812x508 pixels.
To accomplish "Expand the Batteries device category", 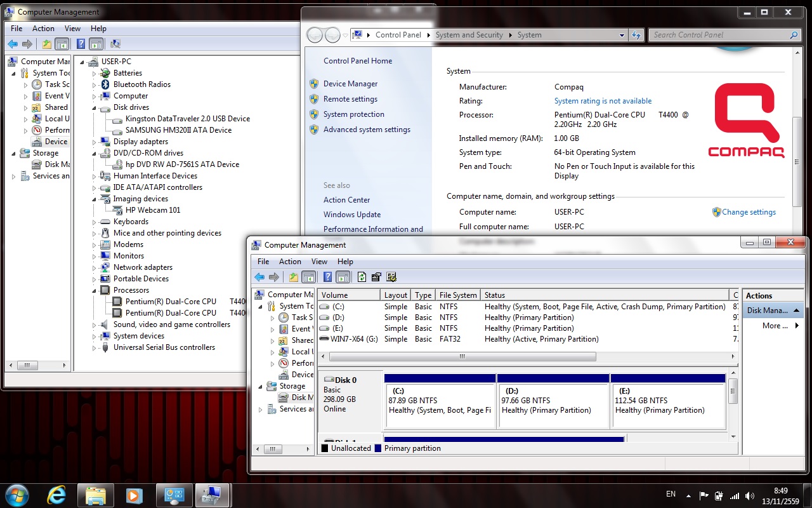I will click(x=95, y=74).
